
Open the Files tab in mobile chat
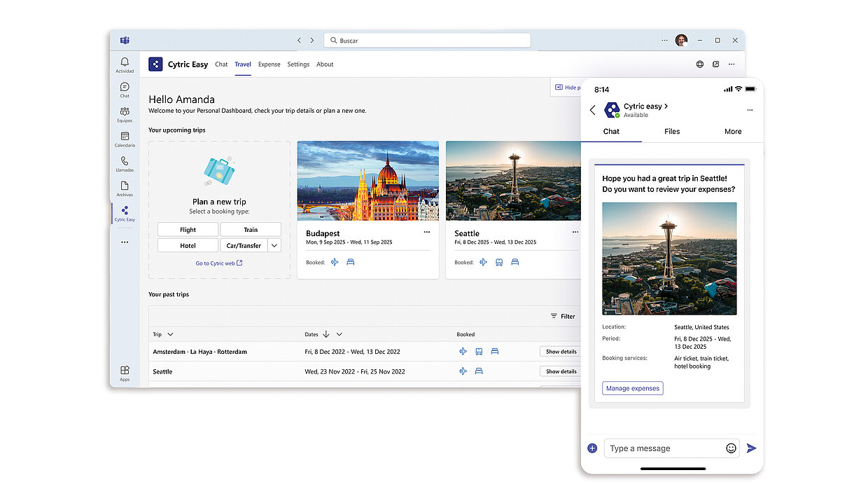coord(672,132)
